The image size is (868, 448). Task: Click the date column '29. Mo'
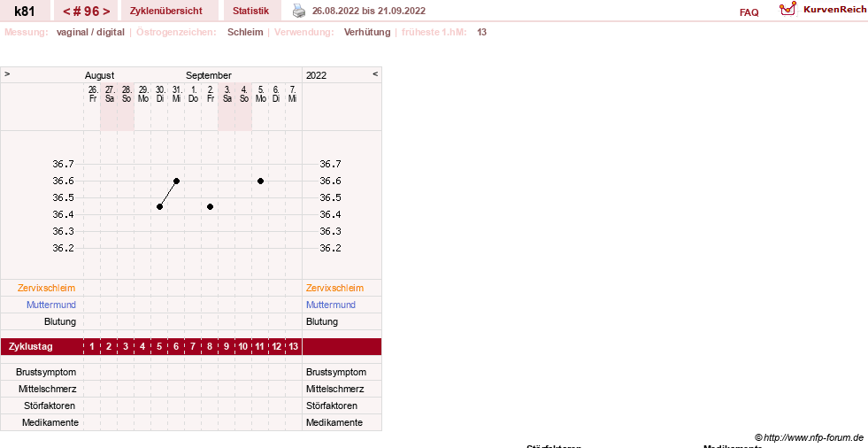pos(143,94)
